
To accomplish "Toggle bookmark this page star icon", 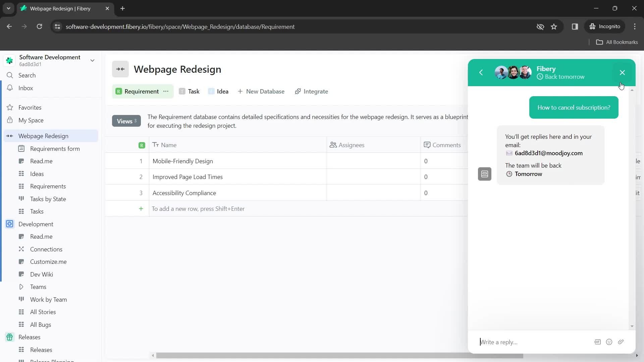I will coord(554,26).
